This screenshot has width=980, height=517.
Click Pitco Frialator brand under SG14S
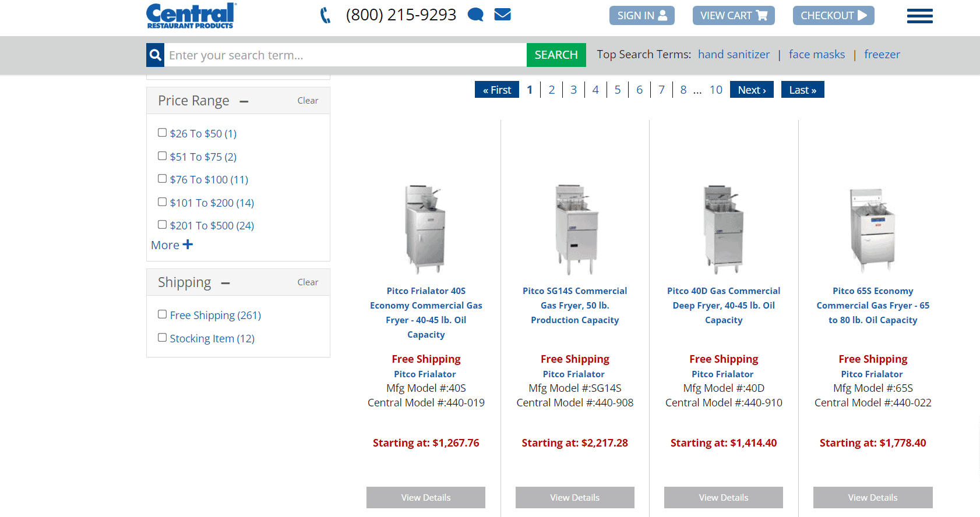pos(574,374)
